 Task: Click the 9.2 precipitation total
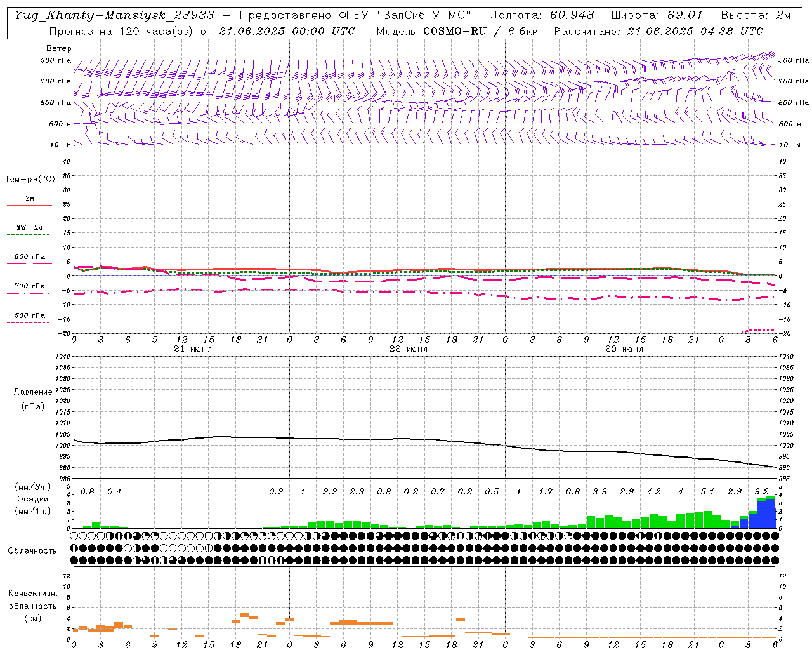coord(761,492)
